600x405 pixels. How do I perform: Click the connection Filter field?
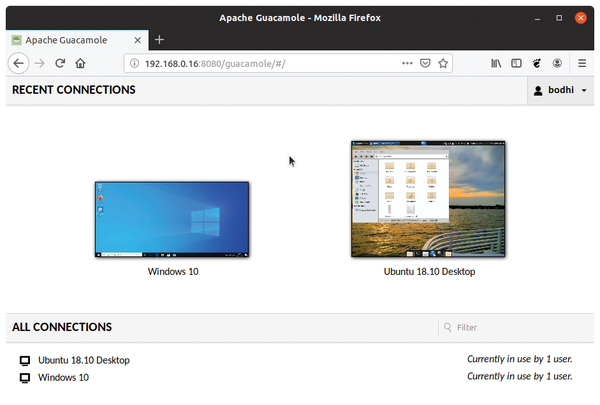pos(515,327)
